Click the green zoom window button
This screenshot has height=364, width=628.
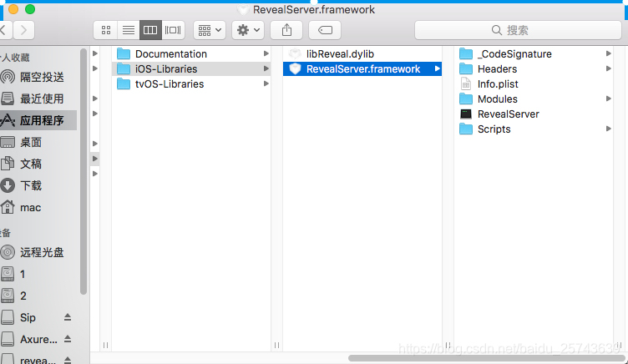[x=29, y=9]
